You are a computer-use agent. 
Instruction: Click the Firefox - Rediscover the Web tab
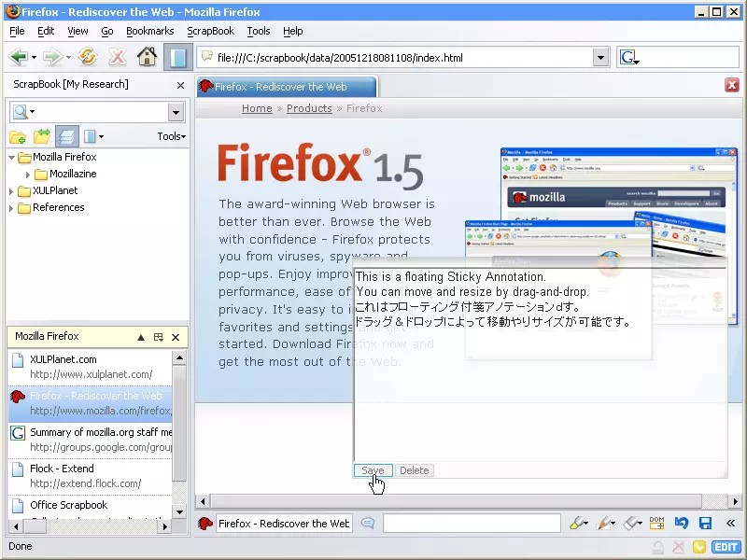287,87
